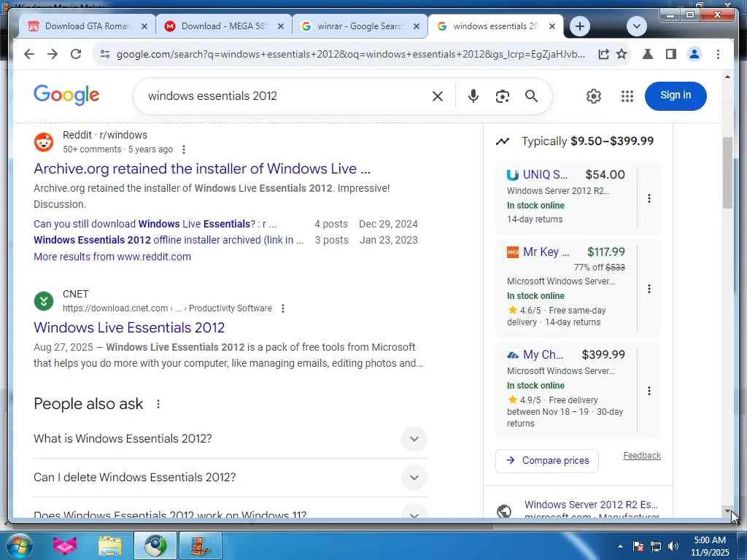Screen dimensions: 747x560
Task: Focus the browser address bar URL
Action: click(x=351, y=54)
